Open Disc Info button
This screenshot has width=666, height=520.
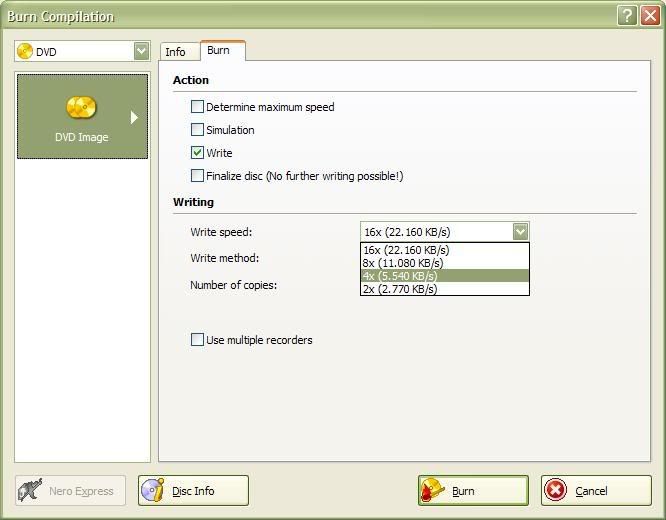(x=193, y=491)
